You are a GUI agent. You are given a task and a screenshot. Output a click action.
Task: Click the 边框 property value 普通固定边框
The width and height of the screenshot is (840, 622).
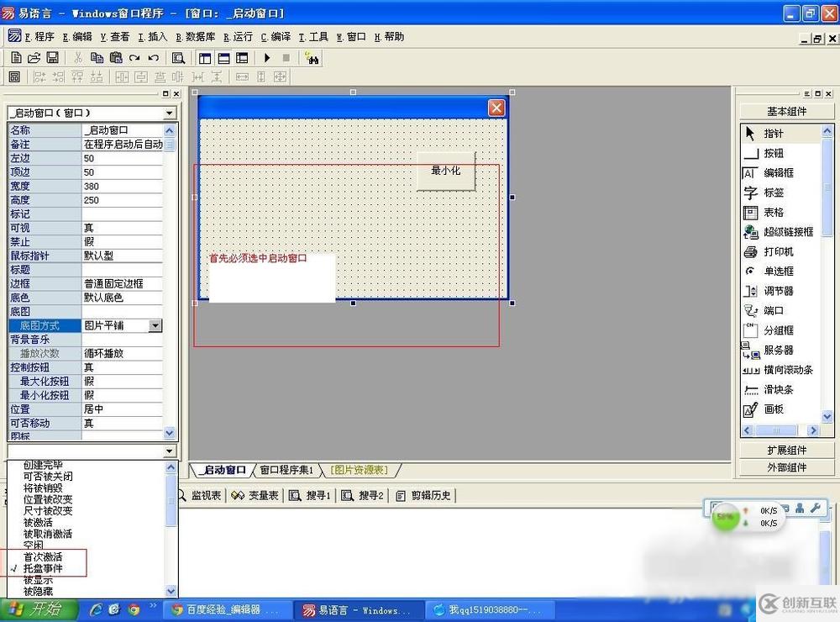point(122,283)
